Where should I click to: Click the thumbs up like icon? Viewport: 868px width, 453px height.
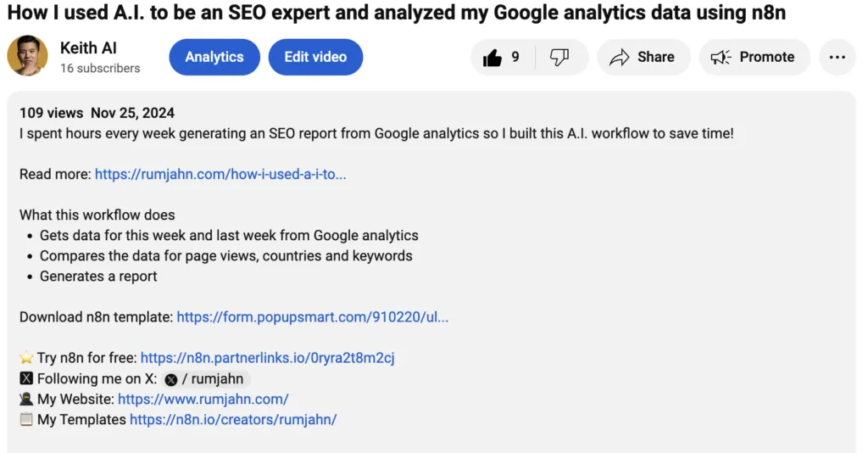coord(492,58)
